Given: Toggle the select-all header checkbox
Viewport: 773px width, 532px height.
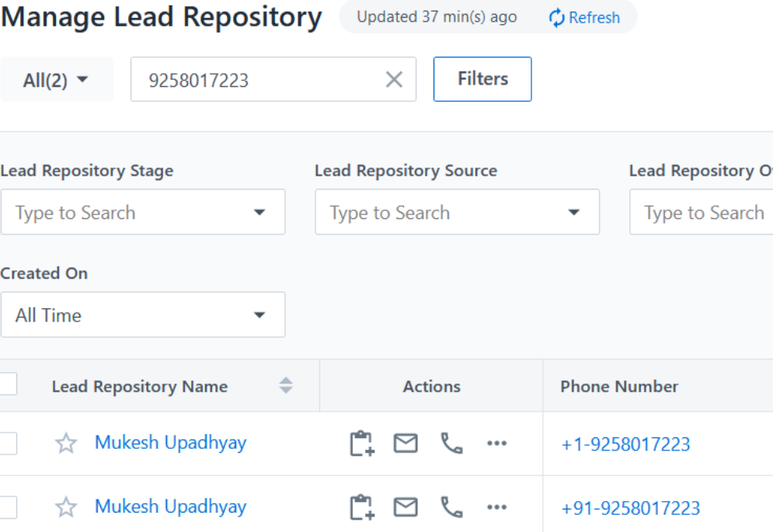Looking at the screenshot, I should [x=8, y=384].
